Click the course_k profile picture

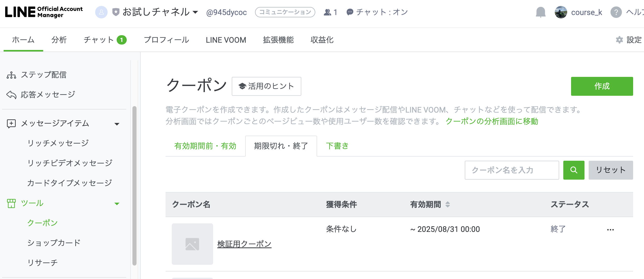pyautogui.click(x=561, y=12)
